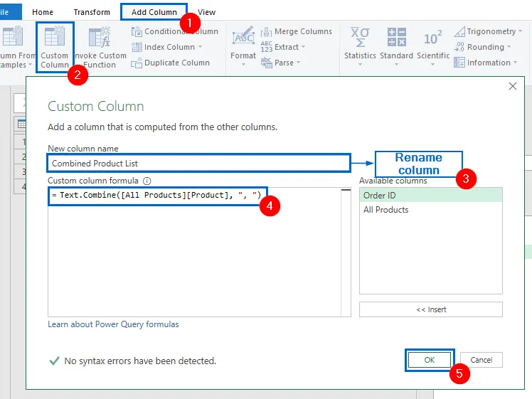
Task: Click the Standard dropdown arrow
Action: pyautogui.click(x=396, y=64)
